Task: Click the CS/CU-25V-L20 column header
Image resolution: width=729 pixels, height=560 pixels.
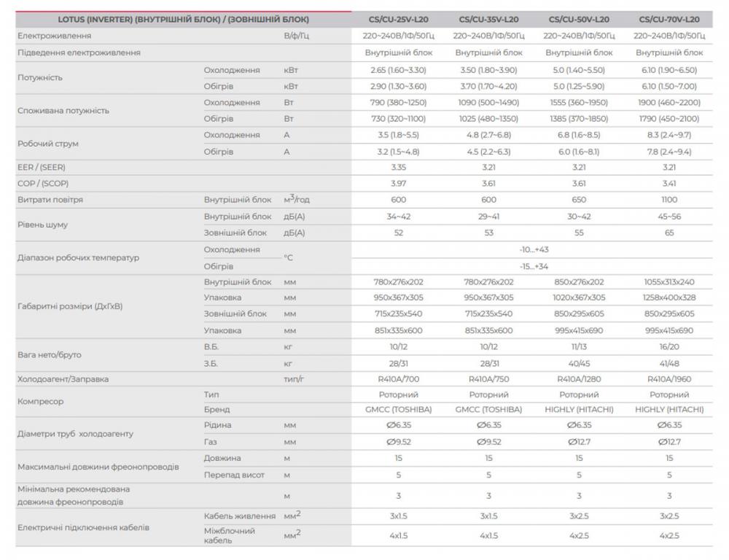Action: [398, 19]
